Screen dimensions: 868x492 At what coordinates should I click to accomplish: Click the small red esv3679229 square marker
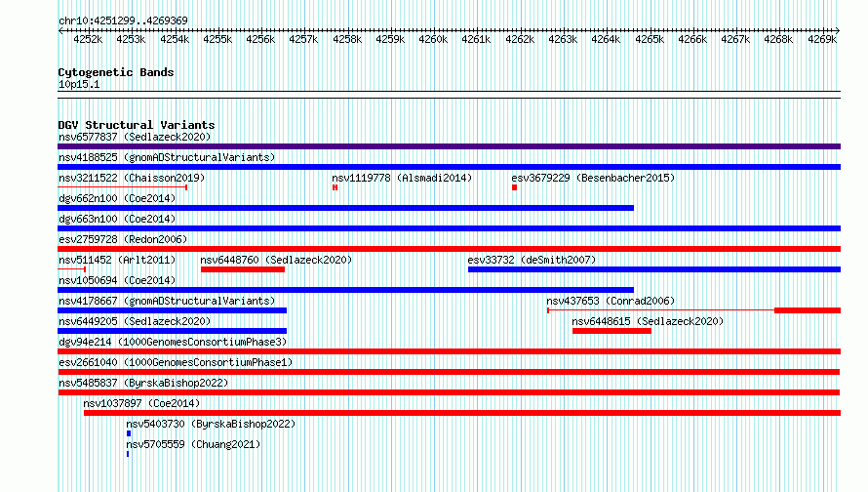point(514,187)
